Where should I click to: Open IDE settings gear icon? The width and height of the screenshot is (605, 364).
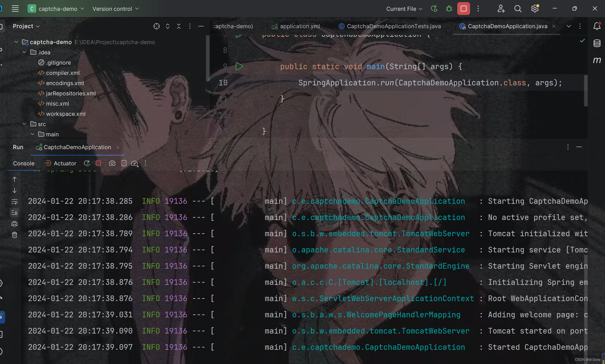tap(535, 9)
